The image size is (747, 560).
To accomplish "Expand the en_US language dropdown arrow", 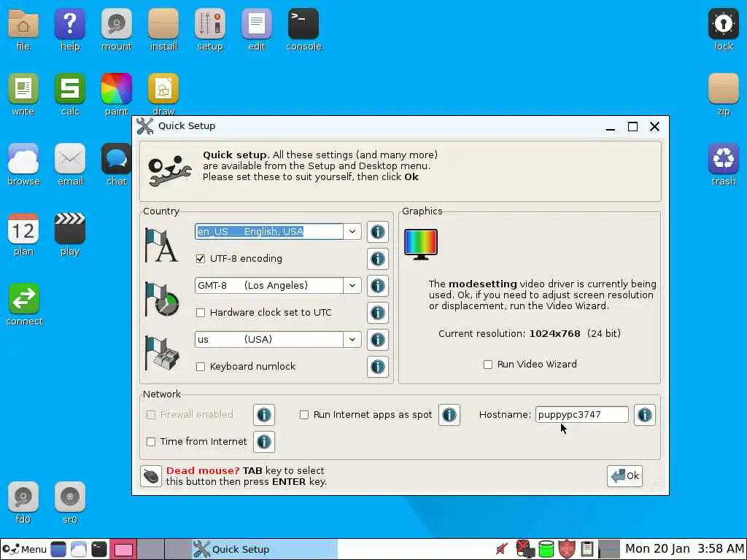I will 352,231.
